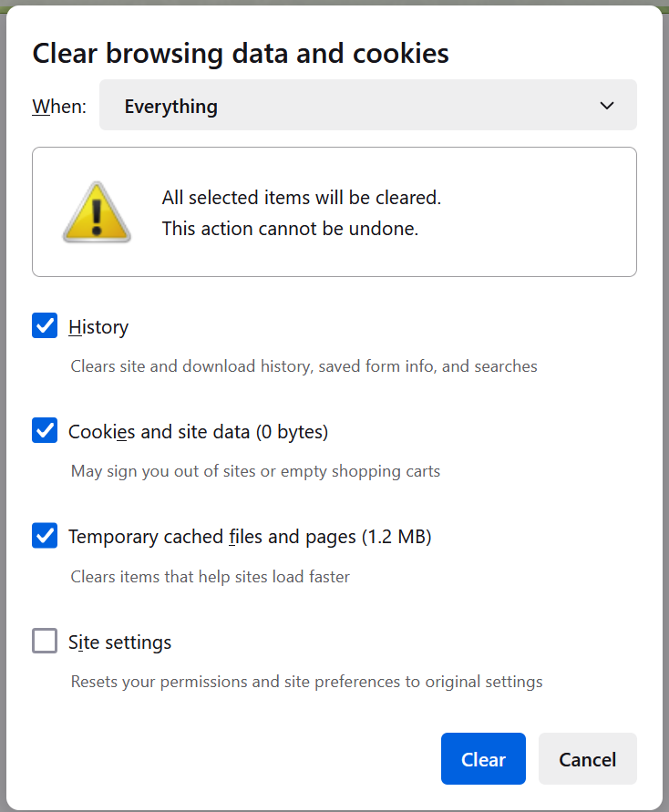This screenshot has width=669, height=812.
Task: Open the time range dropdown showing Everything
Action: point(367,105)
